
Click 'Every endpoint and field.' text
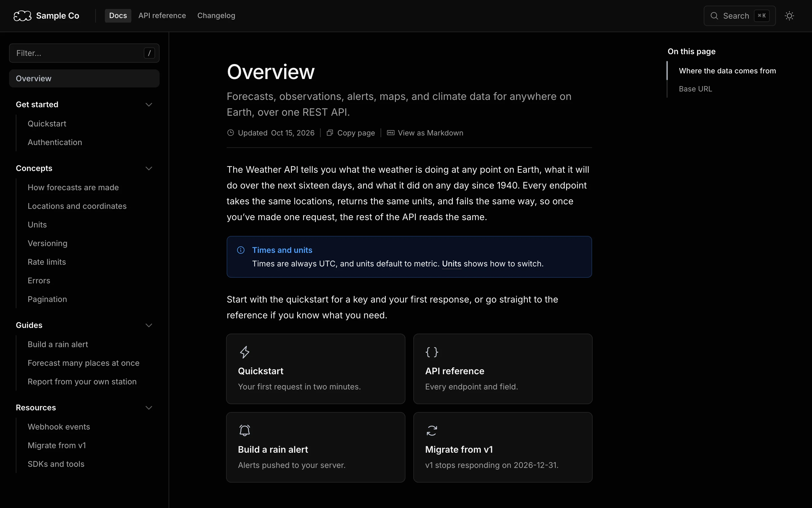pyautogui.click(x=471, y=387)
